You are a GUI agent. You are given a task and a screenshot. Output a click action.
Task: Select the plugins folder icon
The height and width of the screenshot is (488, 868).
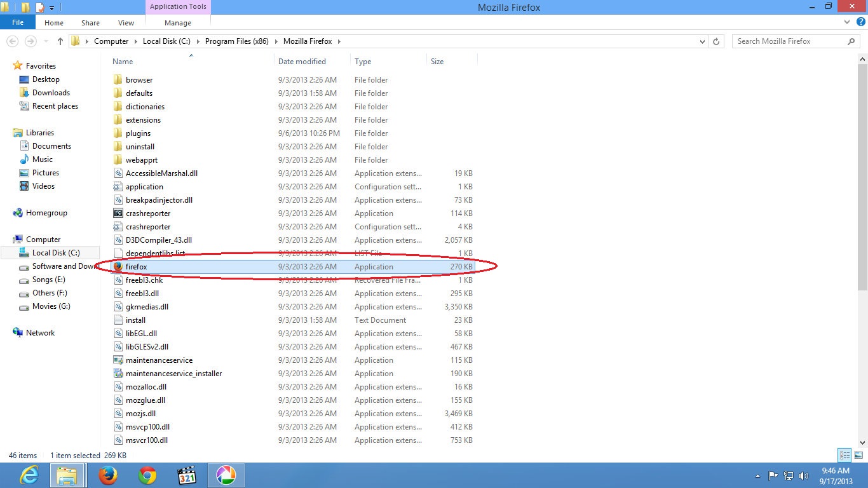(118, 133)
